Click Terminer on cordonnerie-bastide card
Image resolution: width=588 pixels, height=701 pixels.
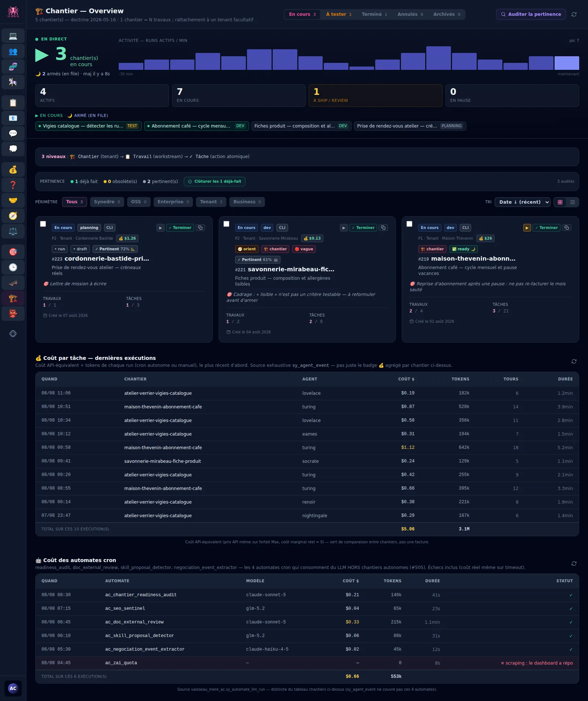click(180, 228)
